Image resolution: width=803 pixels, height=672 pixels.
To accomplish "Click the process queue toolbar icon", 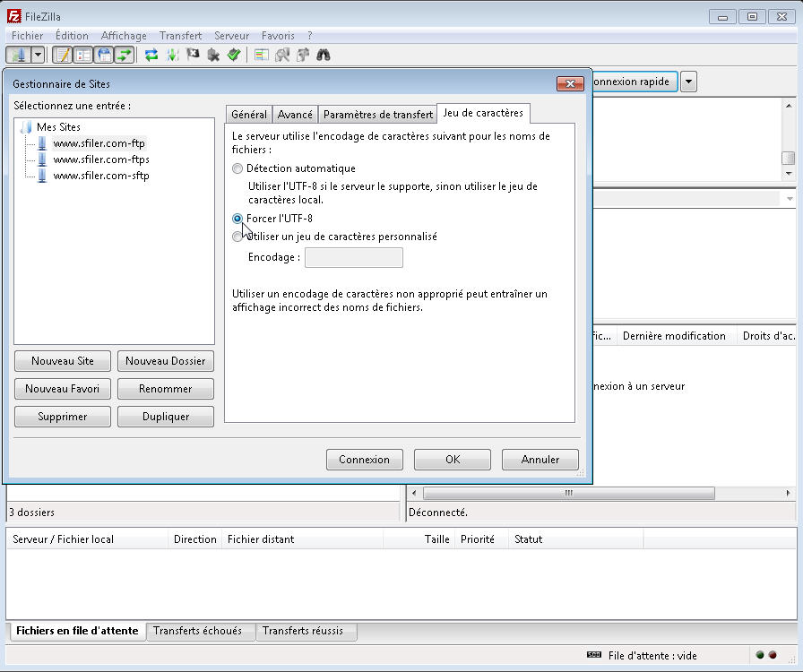I will pyautogui.click(x=173, y=55).
